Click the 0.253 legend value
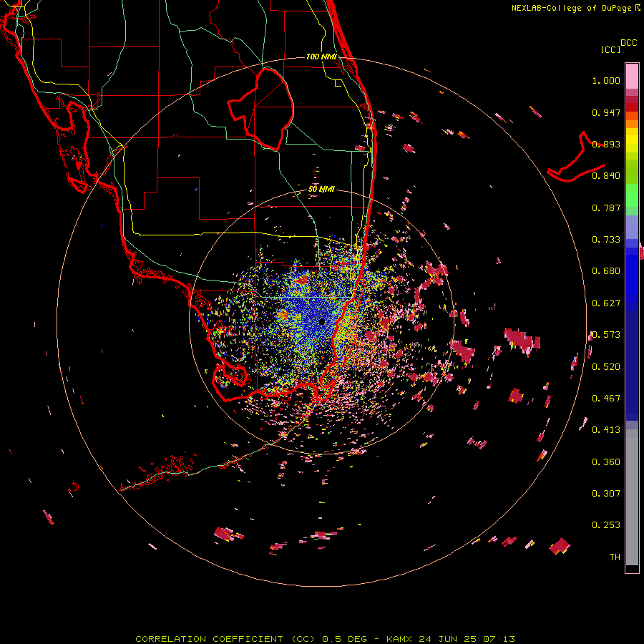 tap(606, 525)
